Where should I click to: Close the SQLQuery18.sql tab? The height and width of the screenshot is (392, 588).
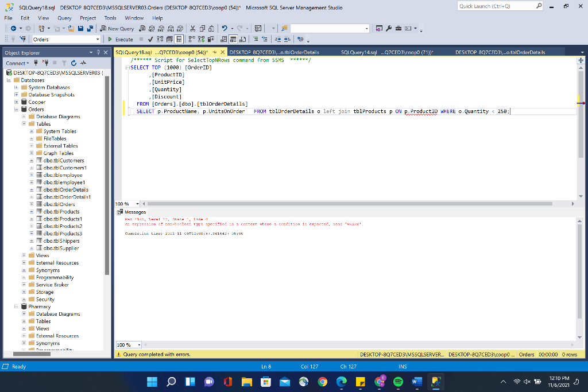click(x=222, y=52)
